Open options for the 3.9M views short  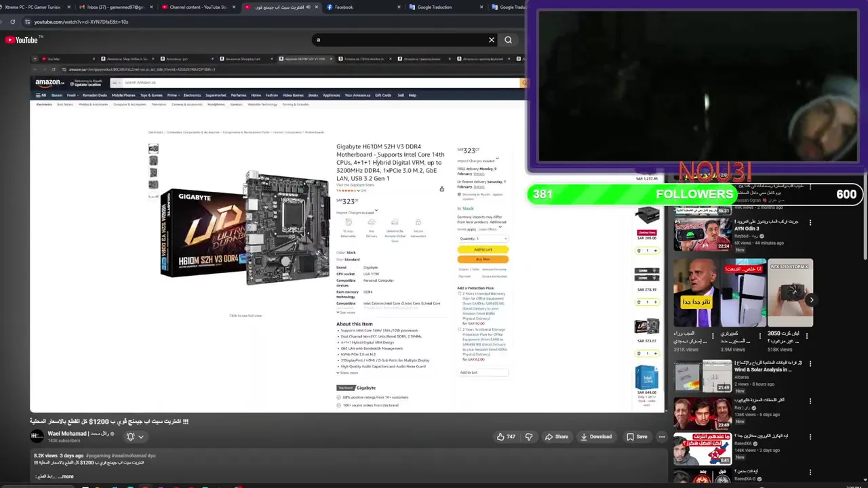pyautogui.click(x=762, y=335)
